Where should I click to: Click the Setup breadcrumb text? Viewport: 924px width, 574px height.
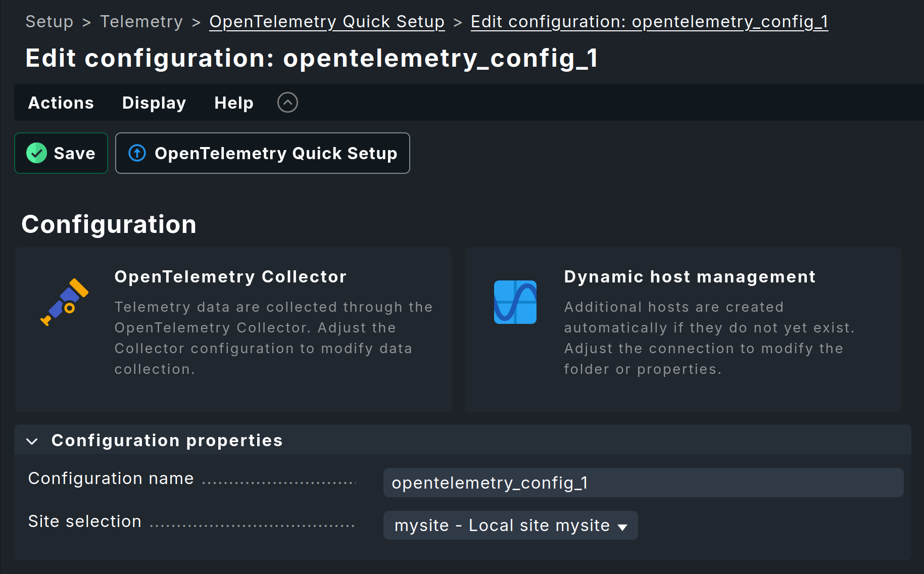coord(50,22)
